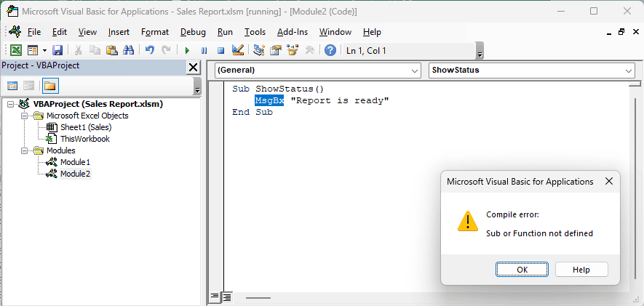Open Find with the binoculars icon
644x306 pixels.
pyautogui.click(x=129, y=50)
